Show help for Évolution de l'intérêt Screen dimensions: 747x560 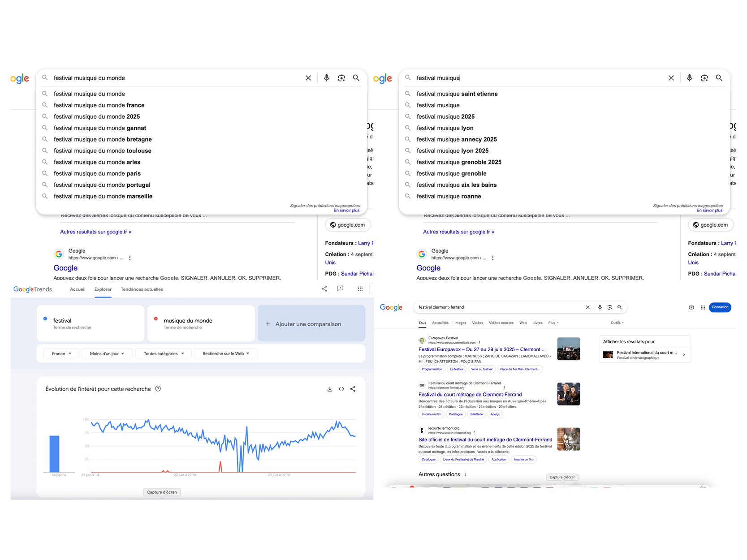158,389
